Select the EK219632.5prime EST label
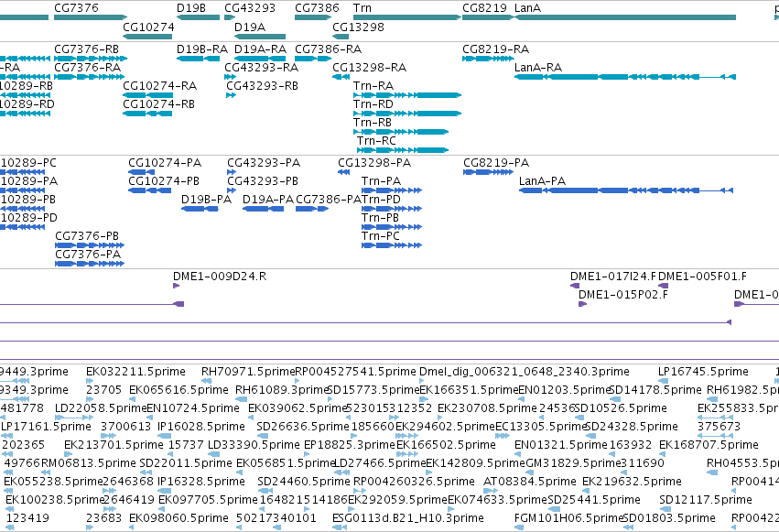The height and width of the screenshot is (532, 779). coord(632,482)
